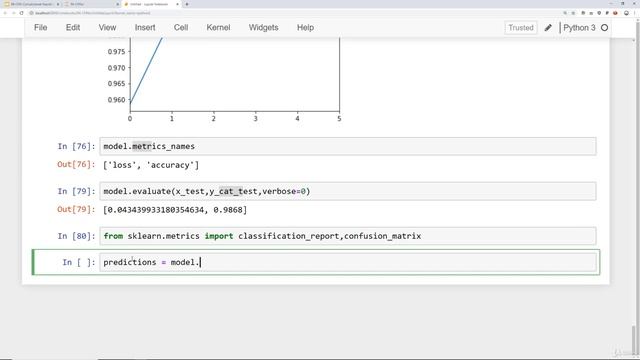Click the In [80]: prompt label

(76, 236)
